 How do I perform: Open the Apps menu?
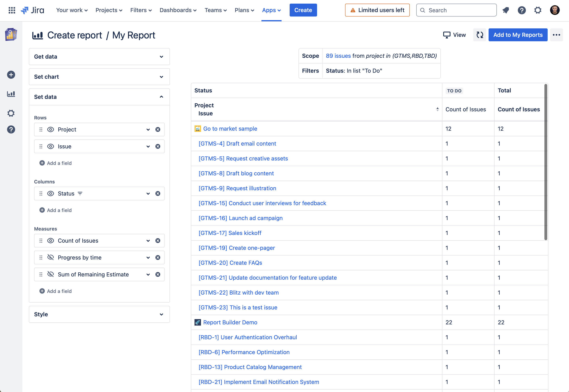coord(271,10)
